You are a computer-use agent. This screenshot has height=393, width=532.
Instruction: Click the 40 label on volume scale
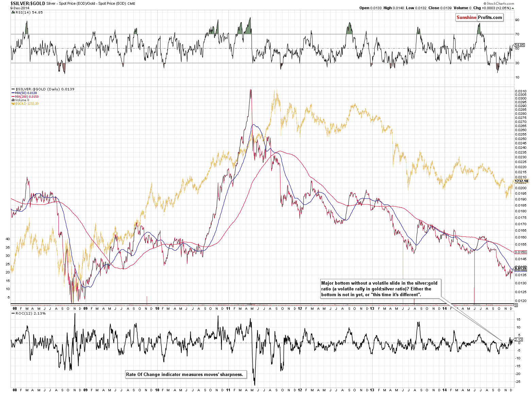point(7,239)
